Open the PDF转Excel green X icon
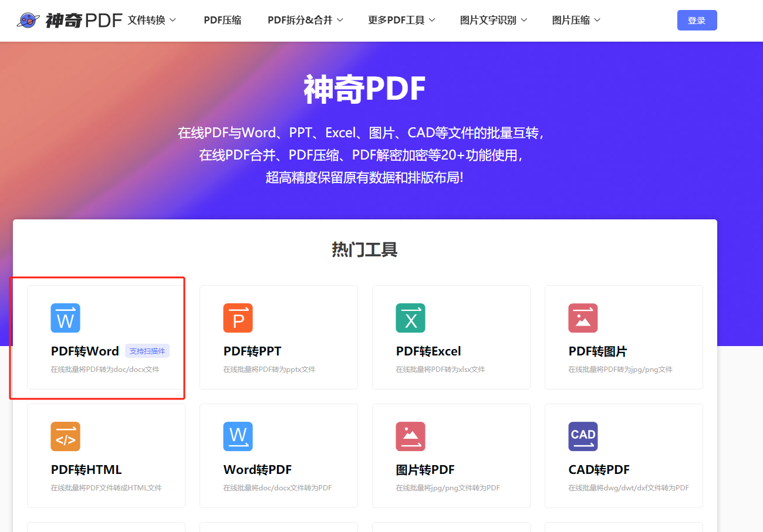 (410, 318)
